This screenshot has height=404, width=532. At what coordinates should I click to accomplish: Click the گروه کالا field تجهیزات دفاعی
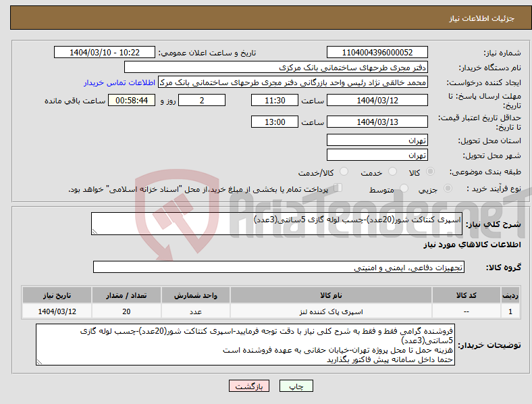[x=279, y=267]
